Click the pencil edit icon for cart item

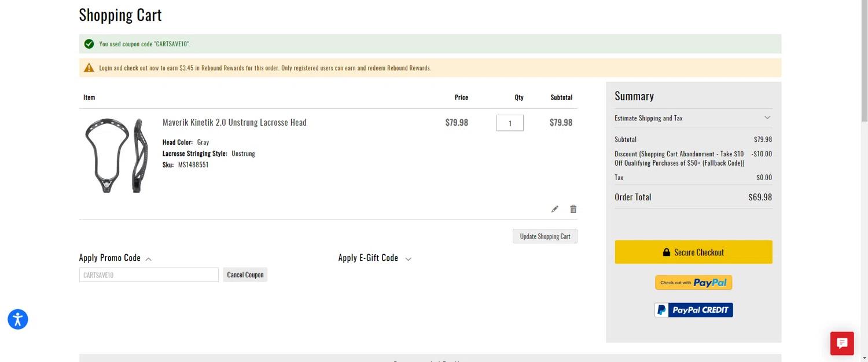[x=555, y=209]
